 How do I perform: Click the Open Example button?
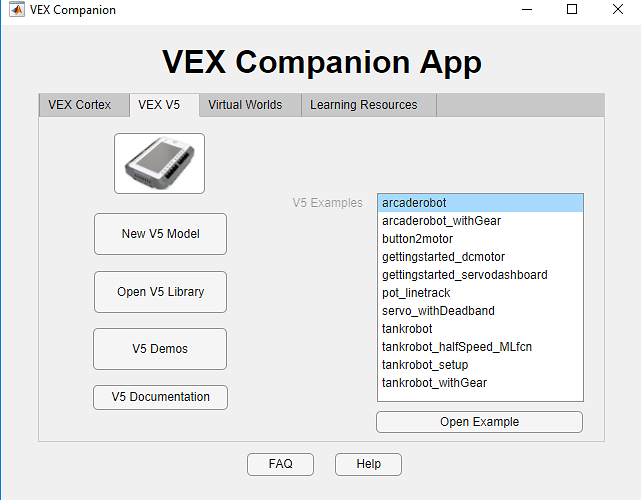pyautogui.click(x=480, y=422)
